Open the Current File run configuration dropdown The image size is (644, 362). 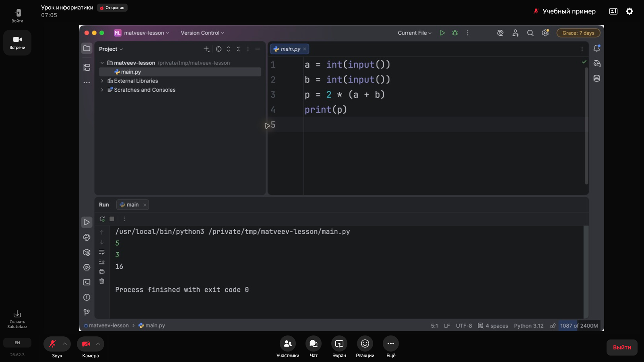415,33
